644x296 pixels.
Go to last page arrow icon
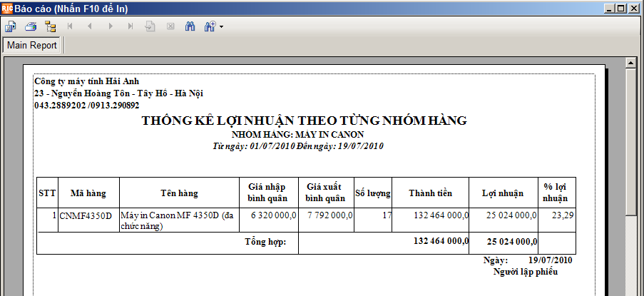(131, 26)
